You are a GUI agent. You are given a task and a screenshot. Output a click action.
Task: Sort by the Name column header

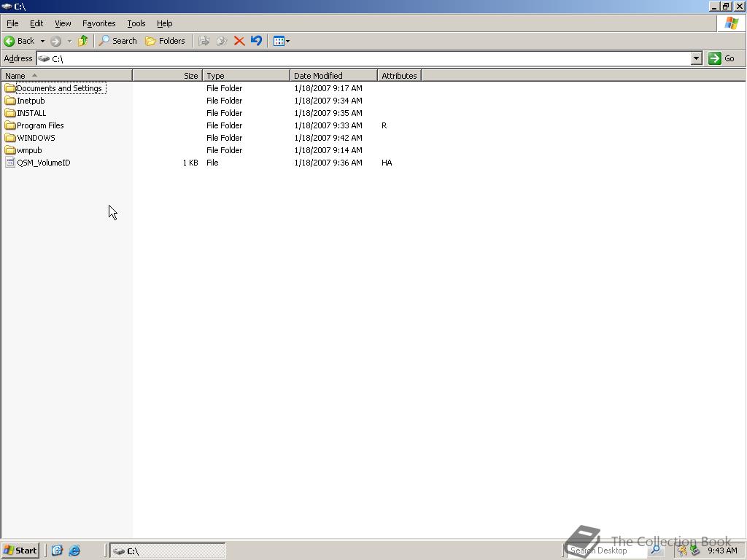click(x=66, y=76)
